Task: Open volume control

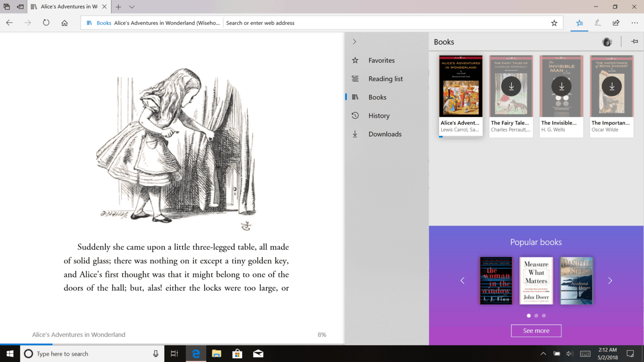Action: pos(569,354)
